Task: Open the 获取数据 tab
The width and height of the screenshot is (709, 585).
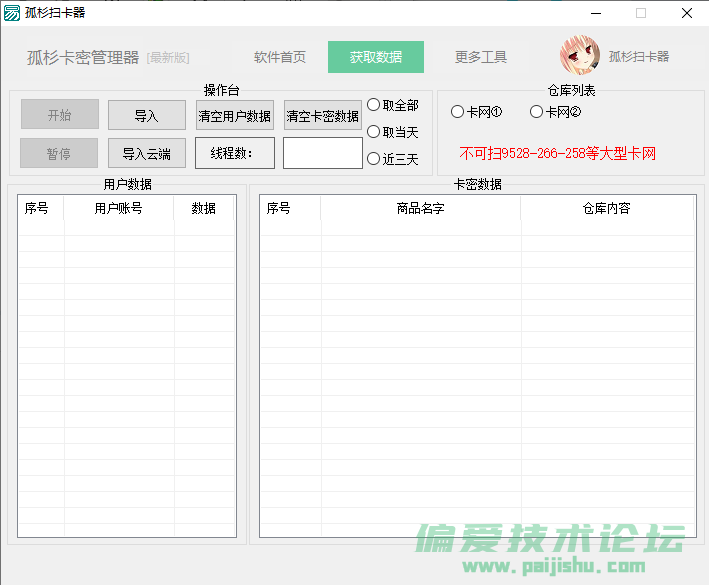Action: [376, 57]
